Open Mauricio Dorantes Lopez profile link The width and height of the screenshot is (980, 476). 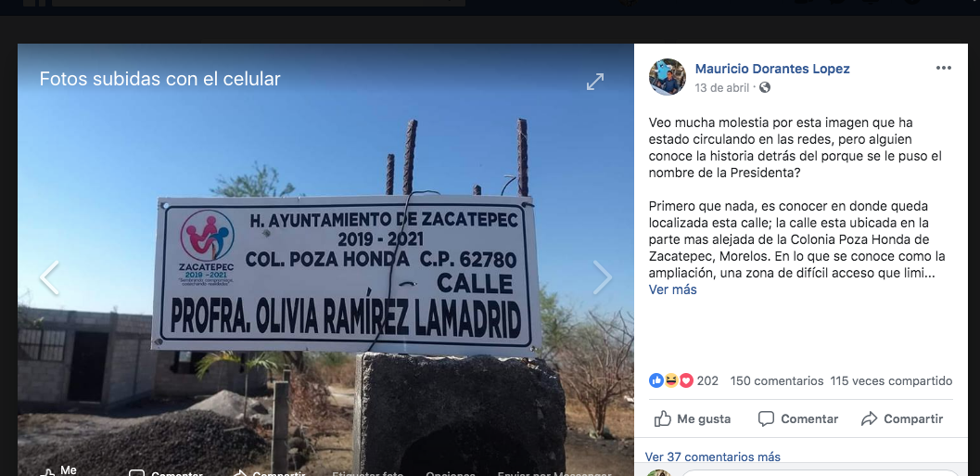tap(772, 69)
